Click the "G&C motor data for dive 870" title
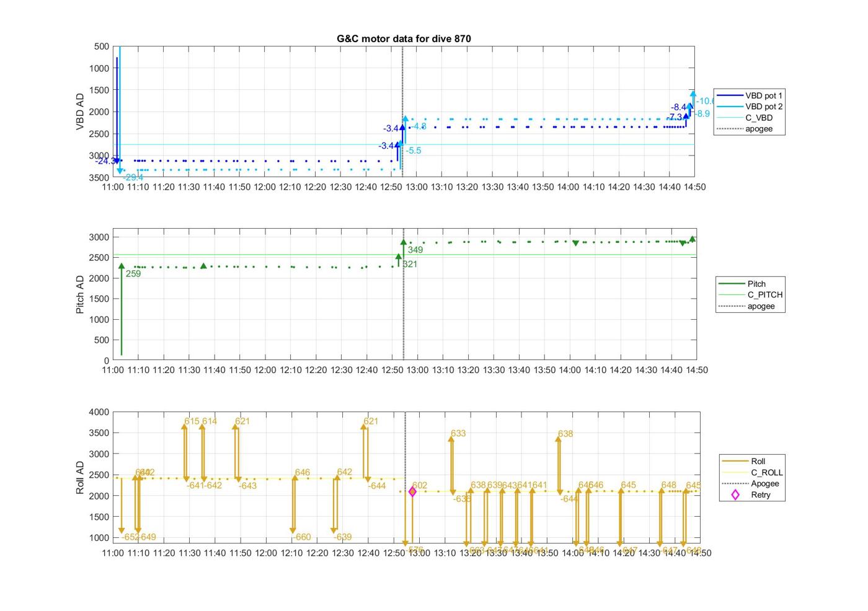The width and height of the screenshot is (868, 611). point(404,38)
